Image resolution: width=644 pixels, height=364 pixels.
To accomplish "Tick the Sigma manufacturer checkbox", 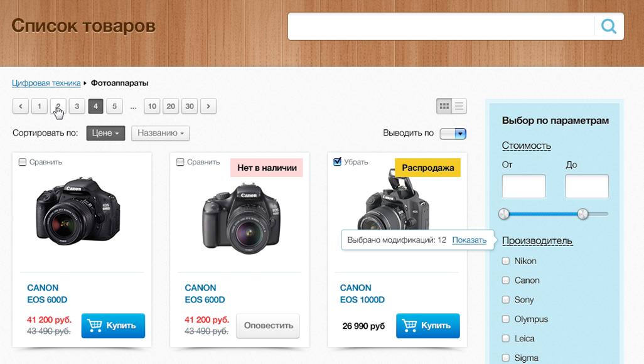I will click(505, 358).
